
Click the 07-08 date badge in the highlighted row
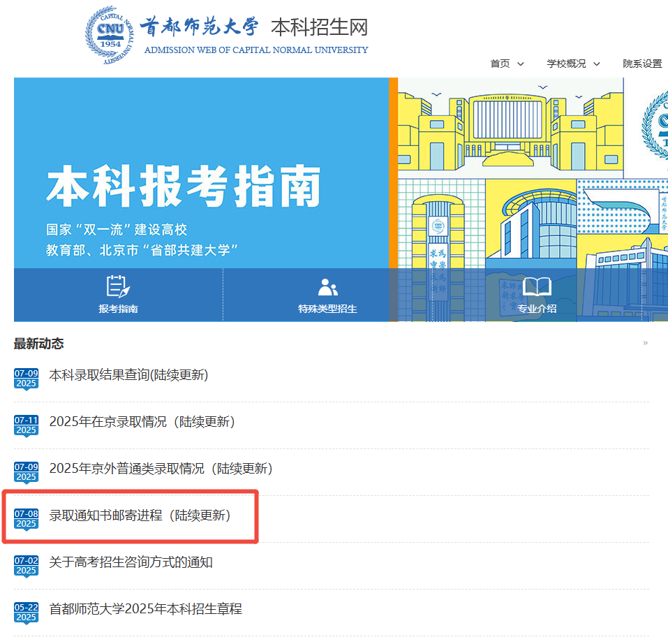25,520
